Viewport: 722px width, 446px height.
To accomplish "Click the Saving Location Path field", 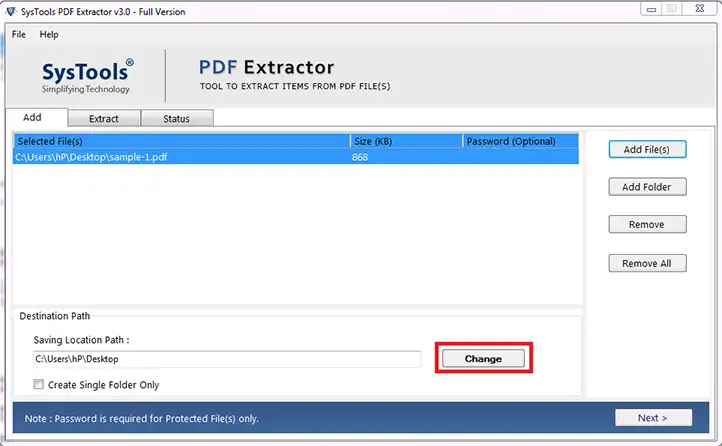I will [x=227, y=359].
